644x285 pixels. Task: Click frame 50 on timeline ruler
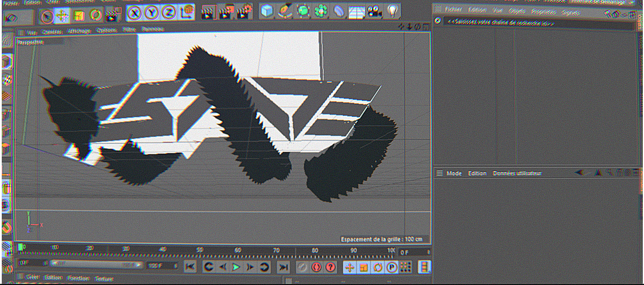tap(200, 250)
